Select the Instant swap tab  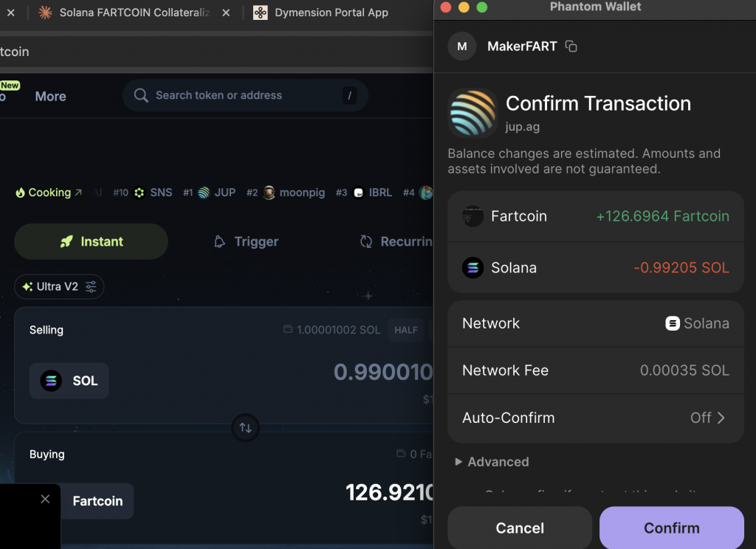(x=91, y=242)
